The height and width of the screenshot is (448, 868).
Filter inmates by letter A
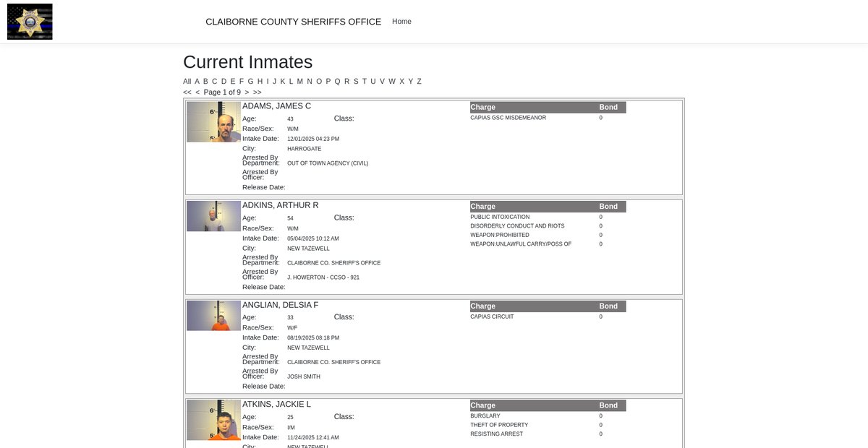click(197, 82)
